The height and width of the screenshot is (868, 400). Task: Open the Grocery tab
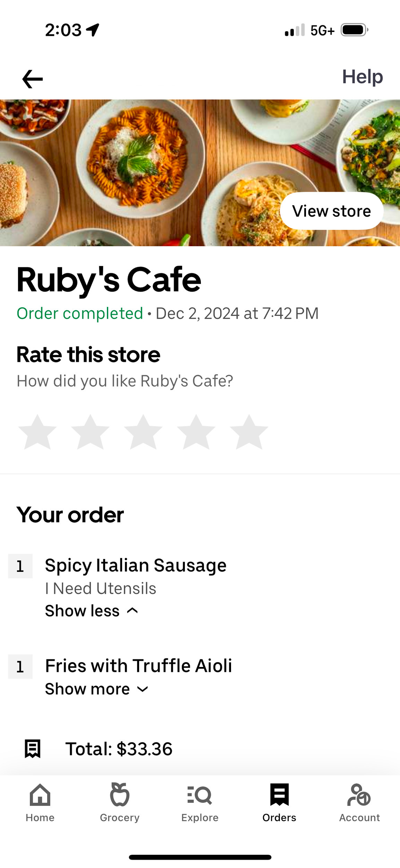coord(120,802)
